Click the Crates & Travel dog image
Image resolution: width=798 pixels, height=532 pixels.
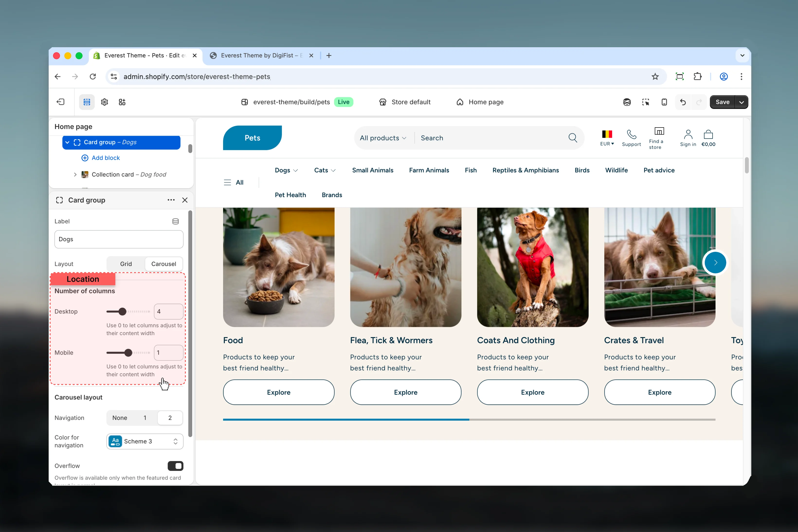660,267
